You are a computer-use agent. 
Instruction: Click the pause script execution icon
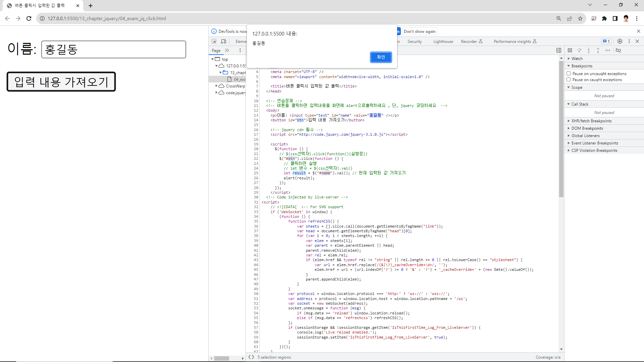[570, 50]
